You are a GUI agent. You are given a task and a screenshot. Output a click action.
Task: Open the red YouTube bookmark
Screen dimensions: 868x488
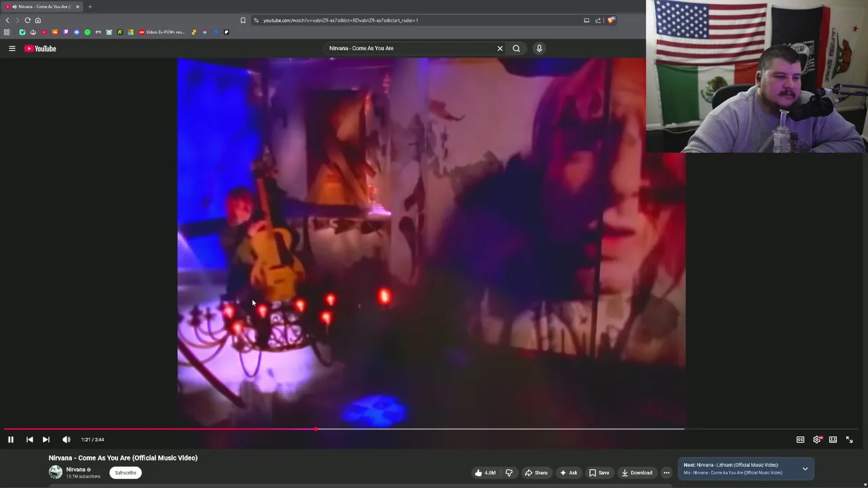tap(44, 32)
